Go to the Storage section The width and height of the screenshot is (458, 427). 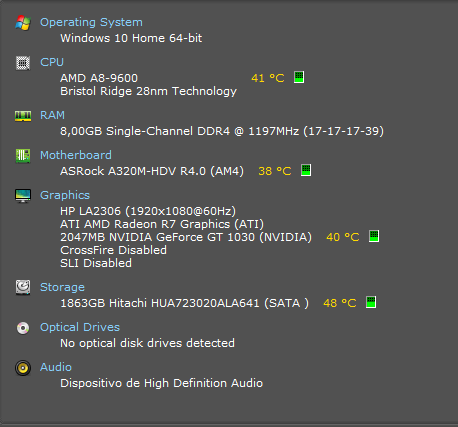click(62, 287)
